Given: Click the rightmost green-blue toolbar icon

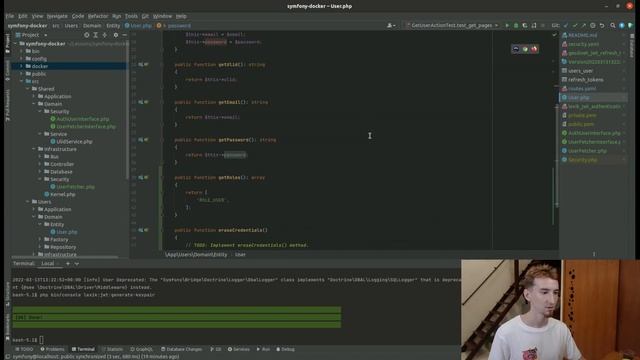Looking at the screenshot, I should (x=630, y=25).
